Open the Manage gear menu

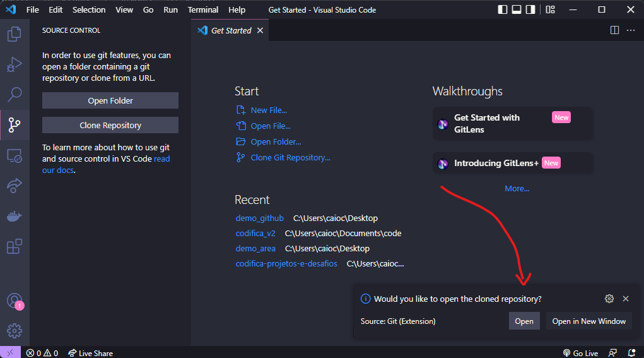[x=14, y=330]
